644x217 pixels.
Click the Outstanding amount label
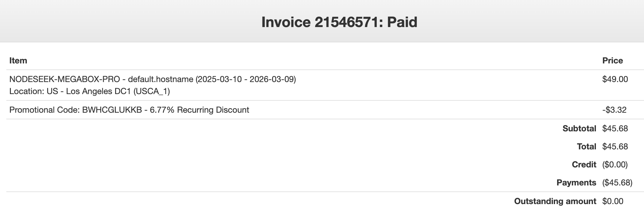[x=555, y=201]
